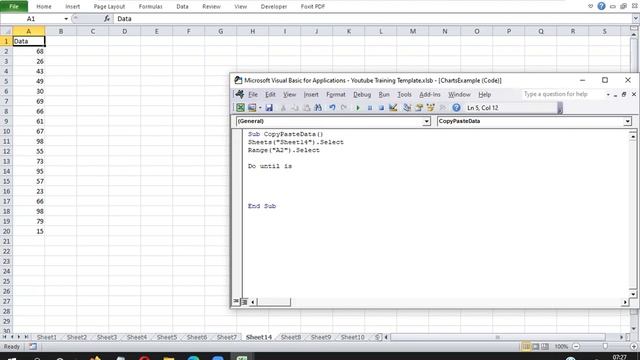Select cell A2 containing 68
This screenshot has height=360, width=640.
pyautogui.click(x=29, y=51)
